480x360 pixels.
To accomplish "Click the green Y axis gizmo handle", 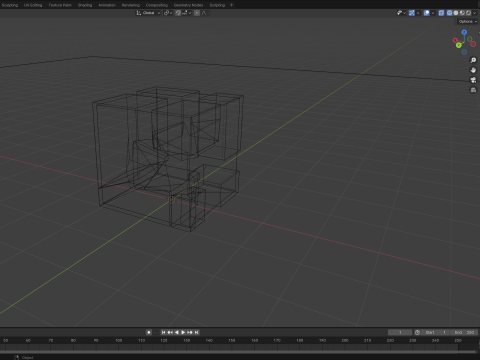I will [459, 45].
